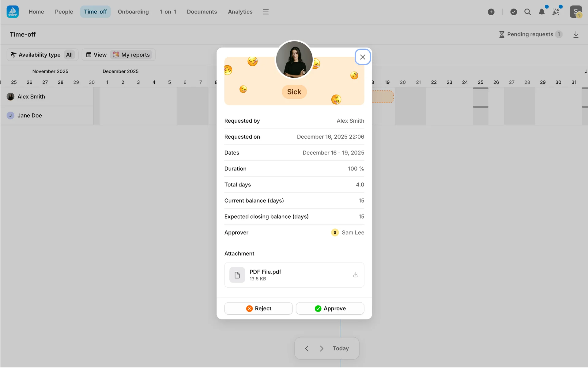Download the time-off export via top-right arrow

pyautogui.click(x=576, y=34)
